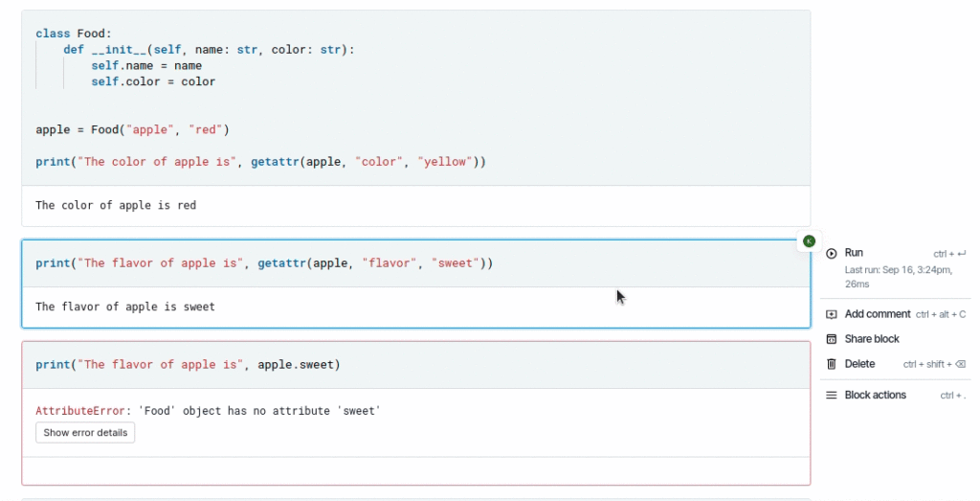Place cursor on the class Food line
This screenshot has width=980, height=501.
coord(73,34)
